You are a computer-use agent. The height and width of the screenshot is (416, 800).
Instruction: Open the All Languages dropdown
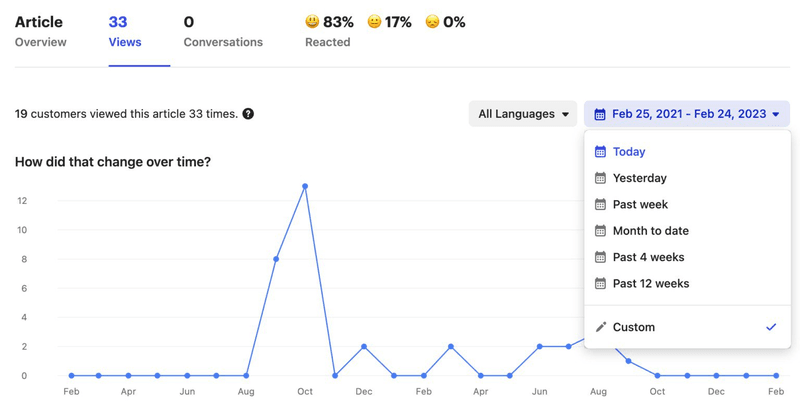(525, 114)
